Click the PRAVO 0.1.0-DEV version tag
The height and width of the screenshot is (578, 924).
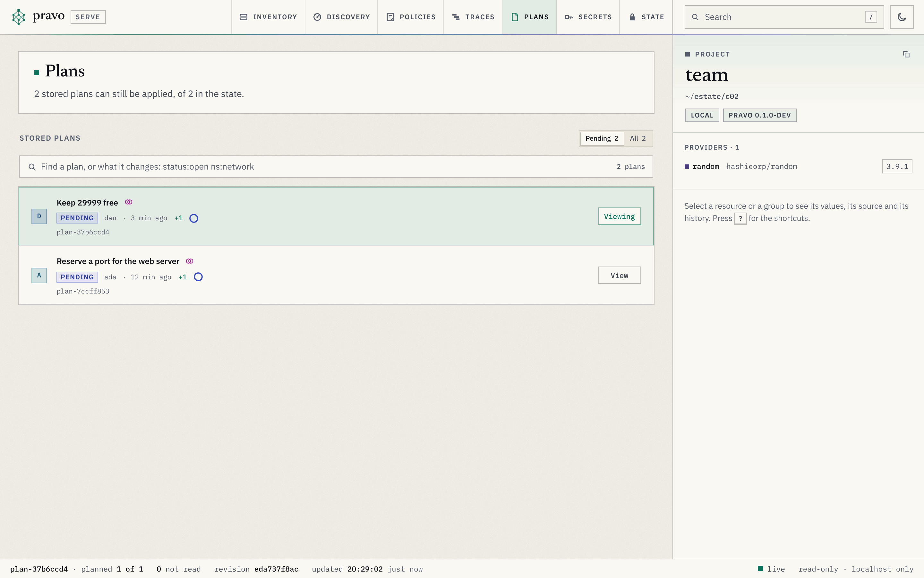coord(759,116)
